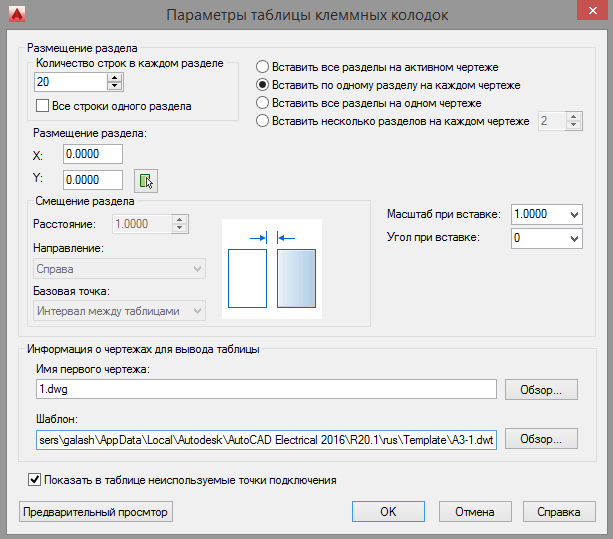613x539 pixels.
Task: Select 'Вставить по одному разделу на каждом чертеже'
Action: click(262, 85)
